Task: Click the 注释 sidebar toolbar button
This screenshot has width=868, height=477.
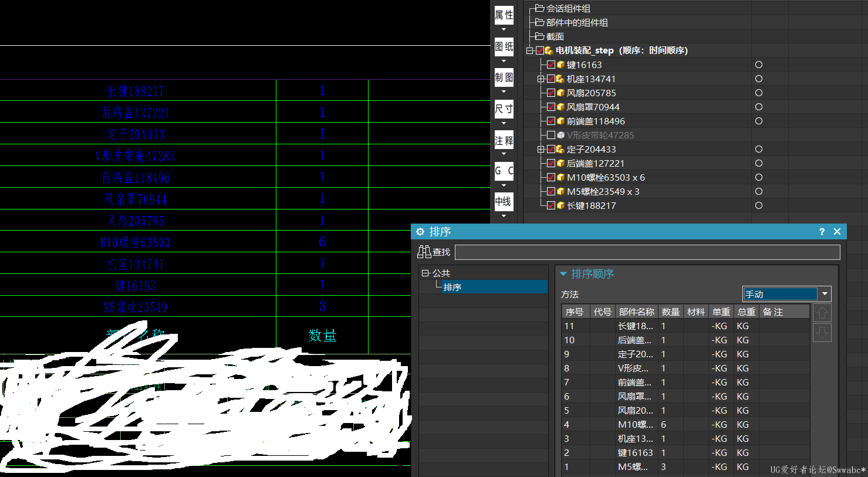Action: (504, 140)
